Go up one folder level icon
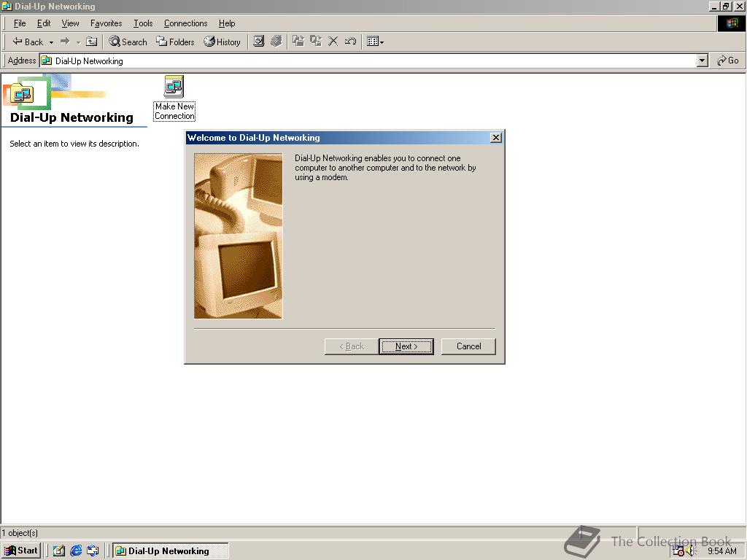Screen dimensions: 747x560 tap(91, 42)
